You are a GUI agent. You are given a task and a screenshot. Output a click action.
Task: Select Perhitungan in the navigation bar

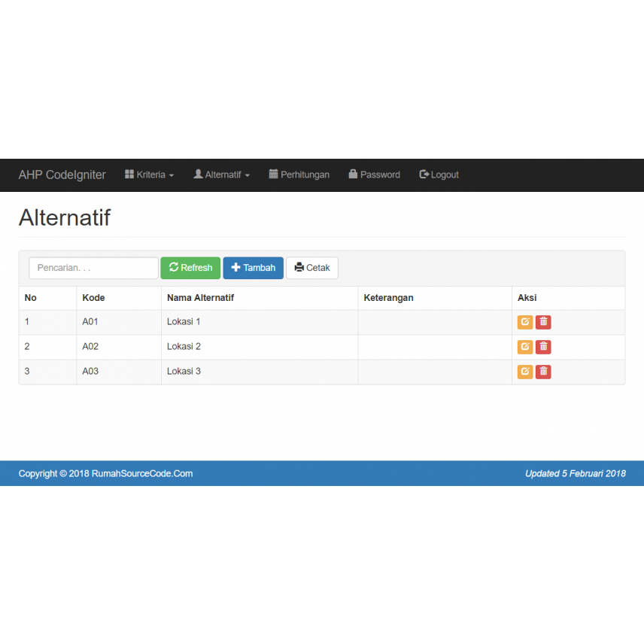point(299,175)
